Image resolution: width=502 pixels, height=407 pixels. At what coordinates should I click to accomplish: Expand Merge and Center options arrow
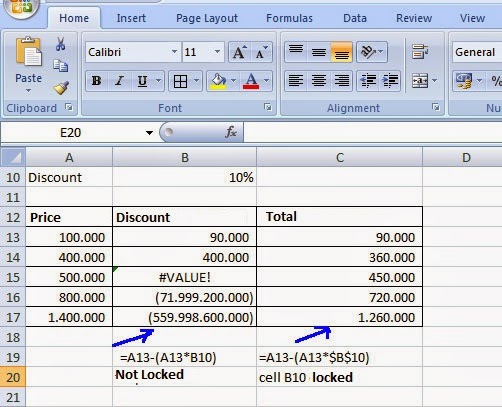(434, 81)
